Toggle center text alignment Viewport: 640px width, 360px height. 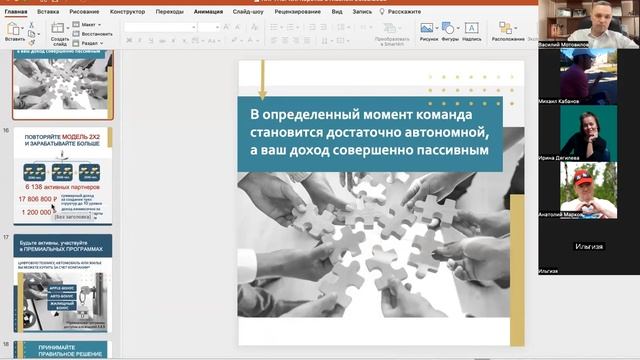(285, 40)
